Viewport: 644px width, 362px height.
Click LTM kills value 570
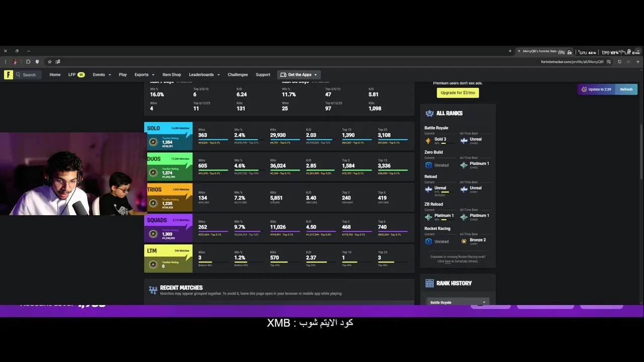point(275,257)
